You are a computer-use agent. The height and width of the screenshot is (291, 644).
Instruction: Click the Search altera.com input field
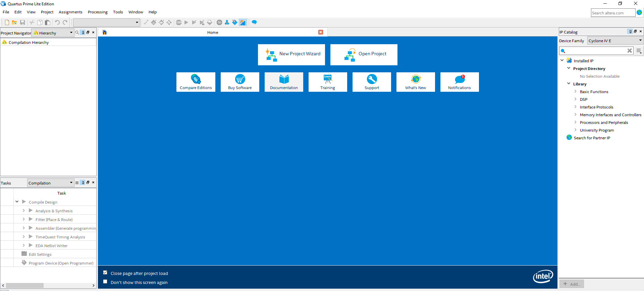point(613,13)
